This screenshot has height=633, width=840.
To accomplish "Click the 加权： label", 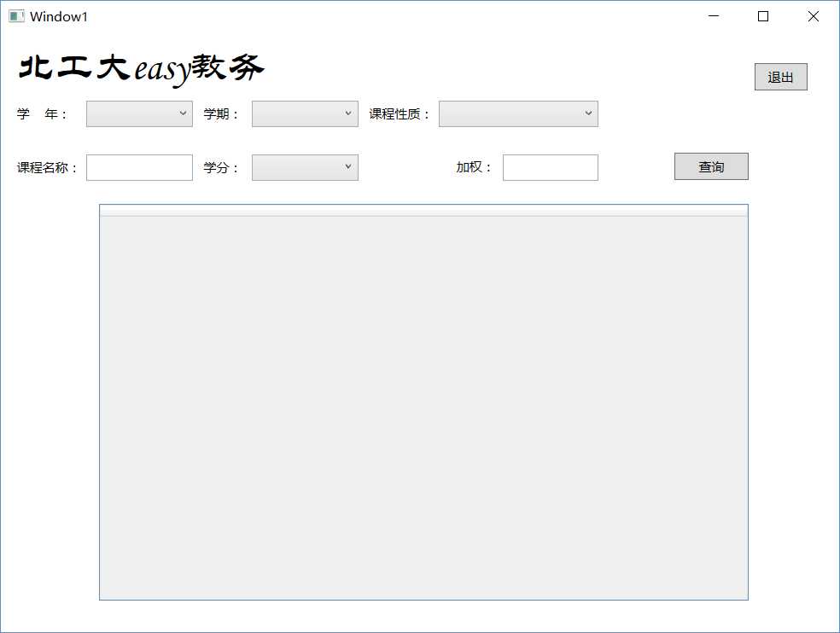I will click(474, 167).
